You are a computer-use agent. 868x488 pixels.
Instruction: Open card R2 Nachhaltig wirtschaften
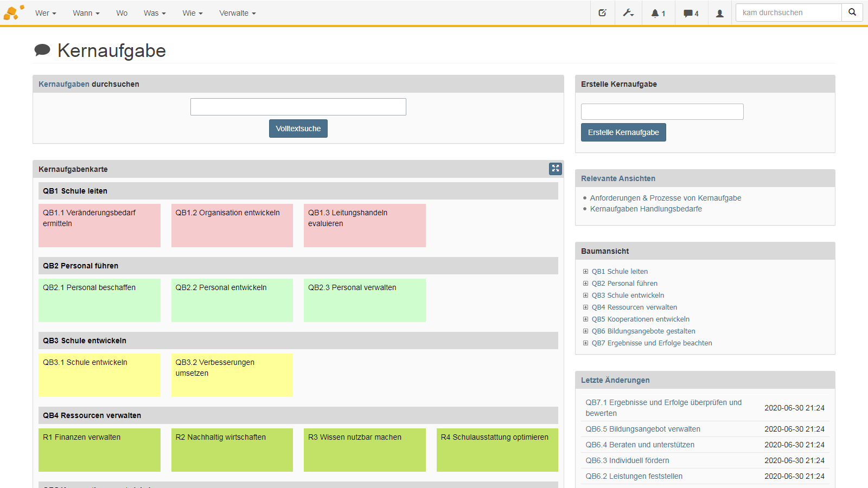click(x=232, y=450)
